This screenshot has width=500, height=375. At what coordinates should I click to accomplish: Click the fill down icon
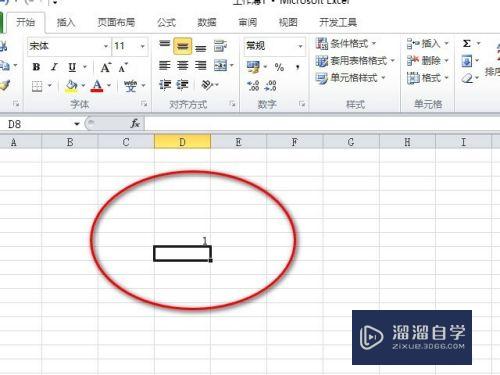coord(467,61)
